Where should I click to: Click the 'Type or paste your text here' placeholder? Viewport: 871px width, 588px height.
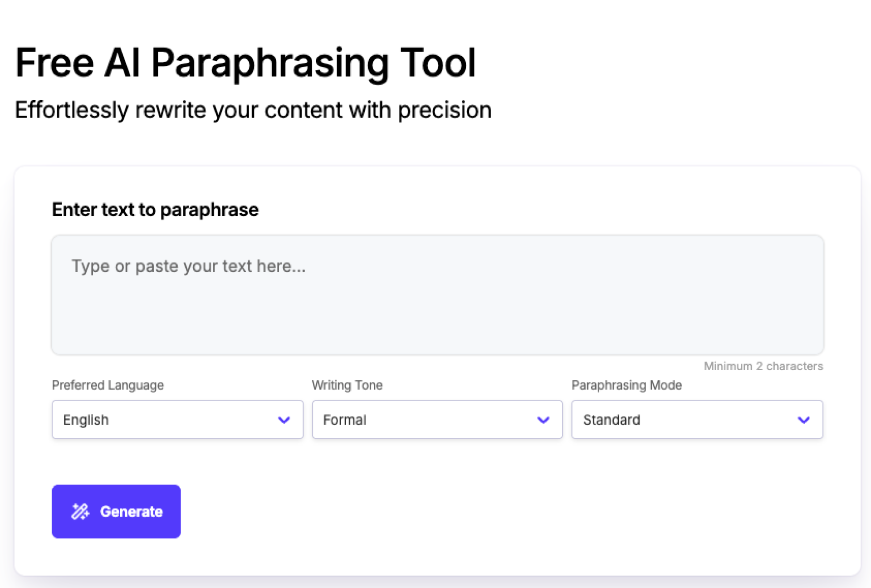(x=189, y=266)
